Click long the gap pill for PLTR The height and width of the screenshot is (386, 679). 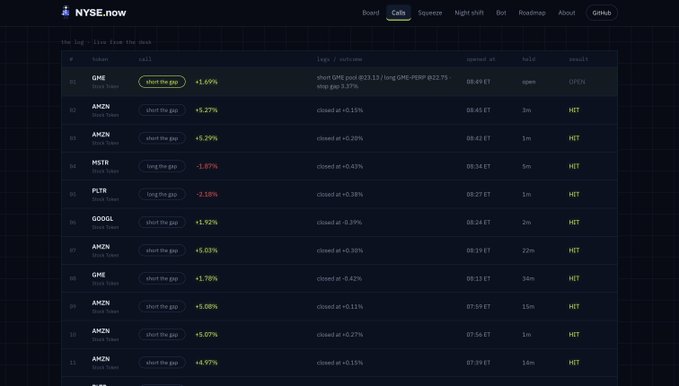point(162,194)
